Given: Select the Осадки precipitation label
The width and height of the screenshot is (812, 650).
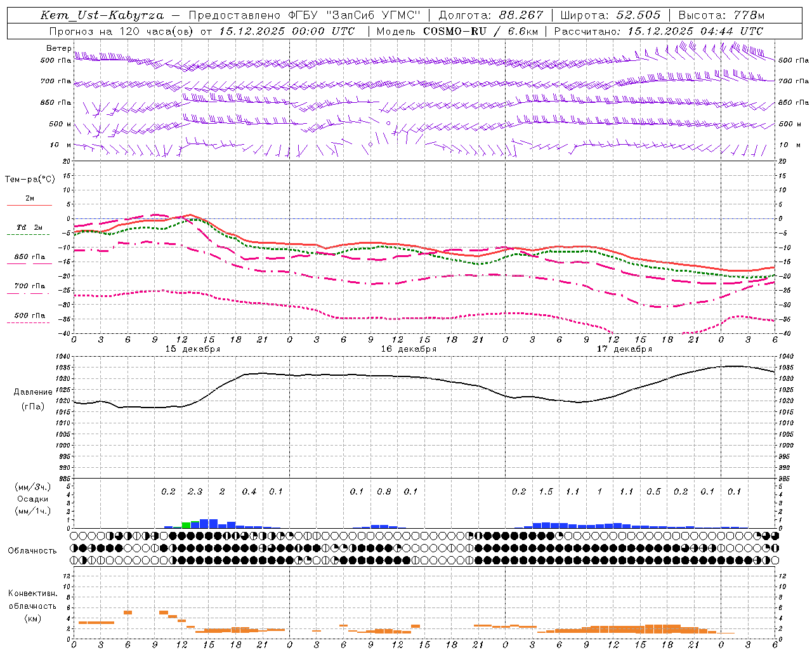Looking at the screenshot, I should [33, 499].
